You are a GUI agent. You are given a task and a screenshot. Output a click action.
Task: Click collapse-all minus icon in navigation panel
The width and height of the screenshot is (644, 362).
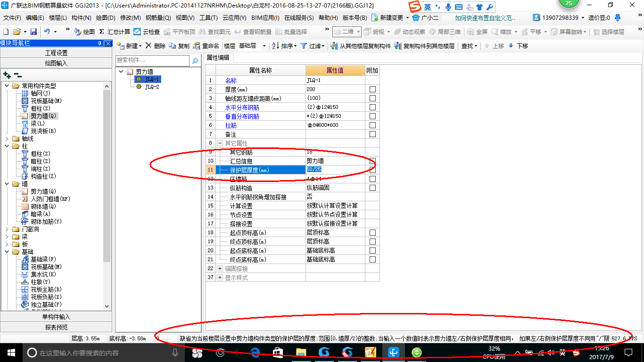point(18,74)
